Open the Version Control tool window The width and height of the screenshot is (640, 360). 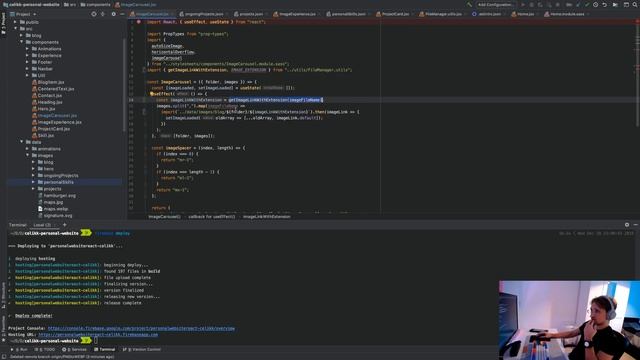142,349
